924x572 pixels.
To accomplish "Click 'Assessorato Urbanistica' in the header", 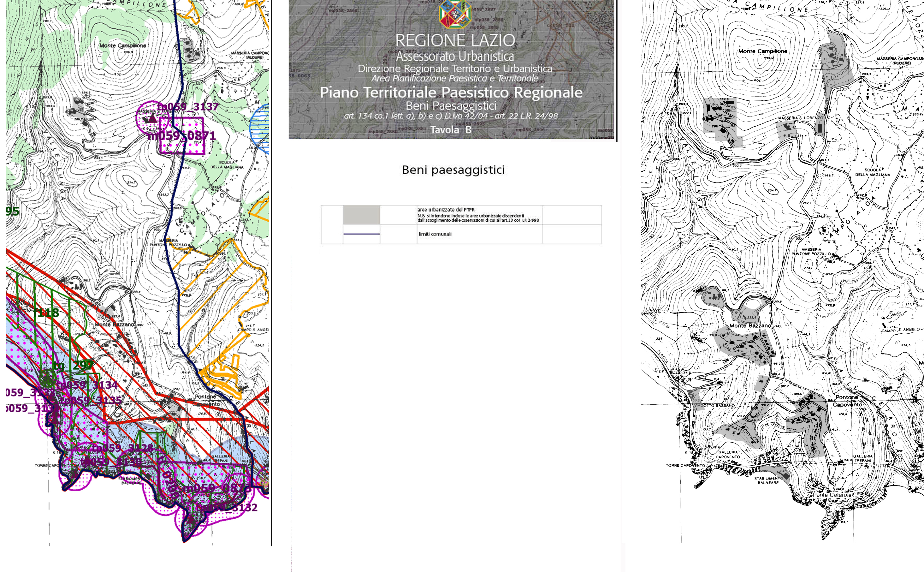I will coord(455,57).
